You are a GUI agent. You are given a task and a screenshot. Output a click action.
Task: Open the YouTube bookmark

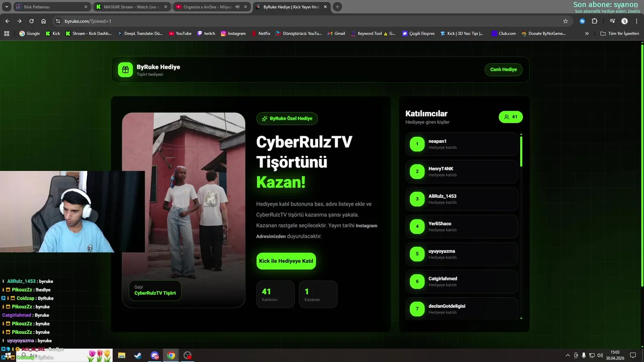tap(180, 34)
